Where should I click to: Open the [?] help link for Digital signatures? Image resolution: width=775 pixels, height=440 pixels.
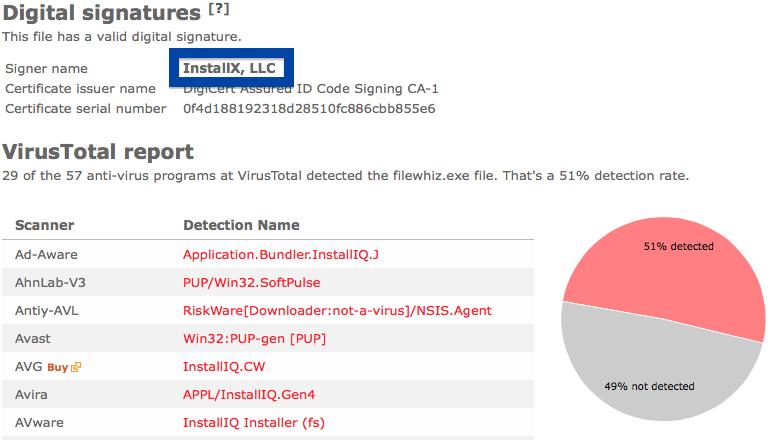pyautogui.click(x=218, y=9)
